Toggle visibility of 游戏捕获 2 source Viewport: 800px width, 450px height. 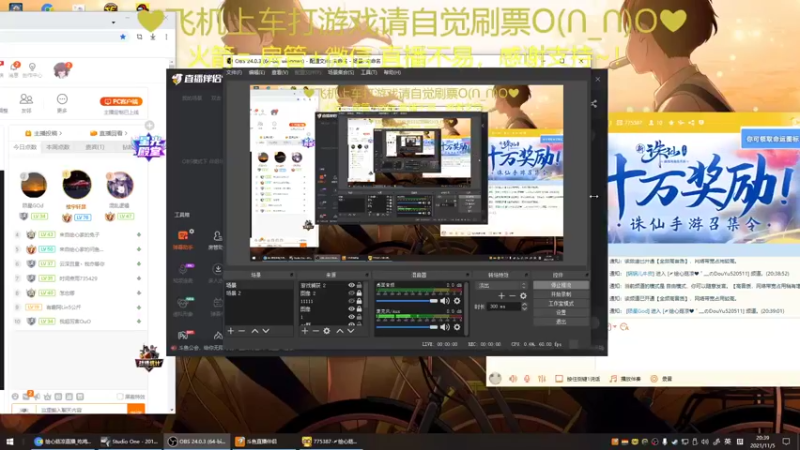pyautogui.click(x=352, y=286)
